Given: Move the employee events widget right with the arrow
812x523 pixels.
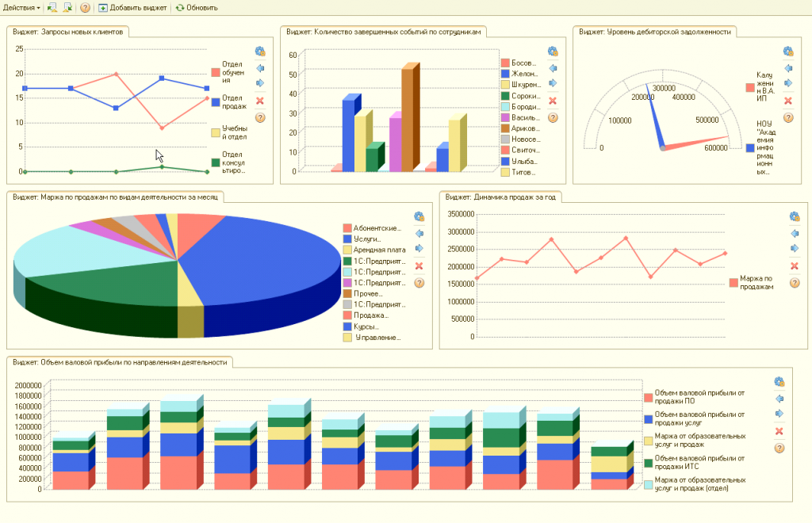Looking at the screenshot, I should point(553,83).
